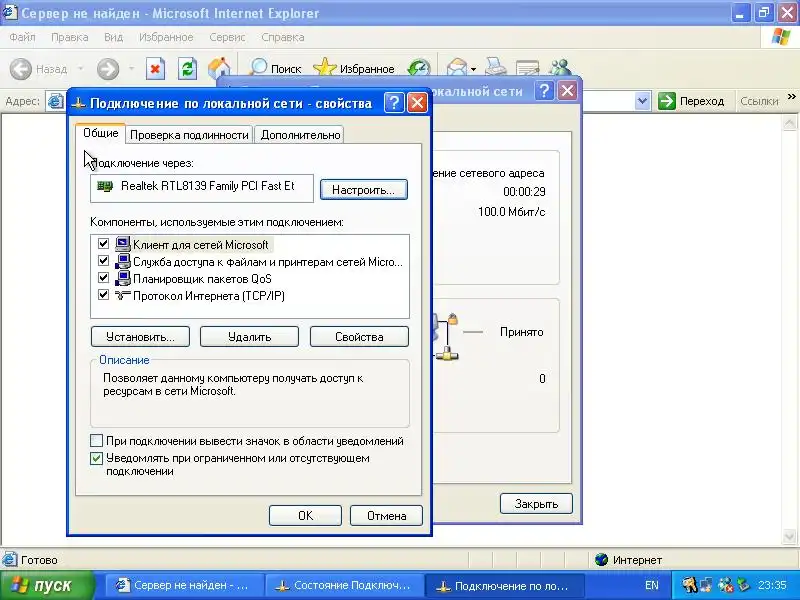Open the Справка menu
This screenshot has width=800, height=600.
click(x=283, y=37)
